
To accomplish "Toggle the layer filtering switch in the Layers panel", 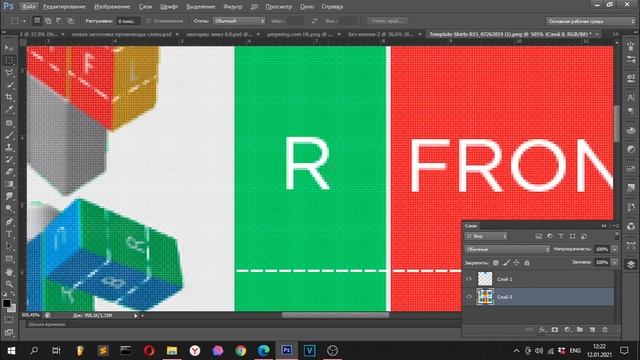I will [x=616, y=236].
